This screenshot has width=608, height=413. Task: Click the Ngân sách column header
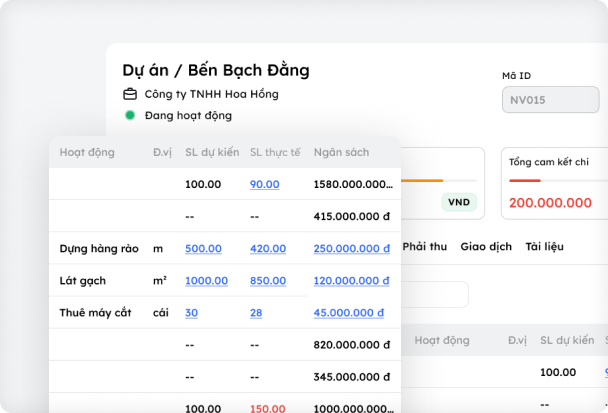pos(341,153)
